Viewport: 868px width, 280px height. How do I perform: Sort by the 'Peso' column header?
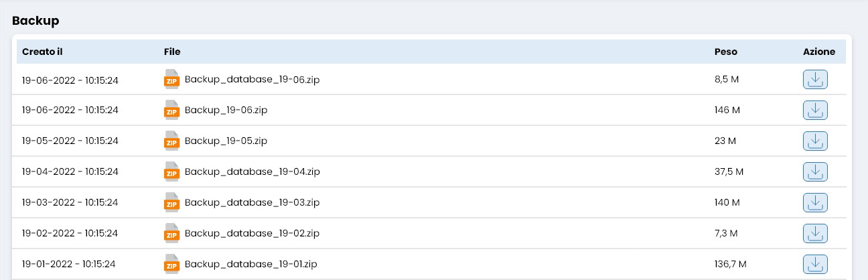(726, 52)
